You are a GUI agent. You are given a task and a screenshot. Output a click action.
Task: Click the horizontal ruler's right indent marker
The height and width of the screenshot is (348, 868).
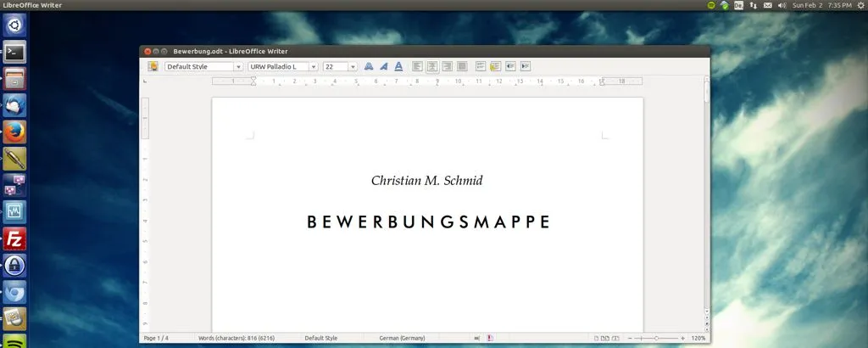click(x=602, y=82)
